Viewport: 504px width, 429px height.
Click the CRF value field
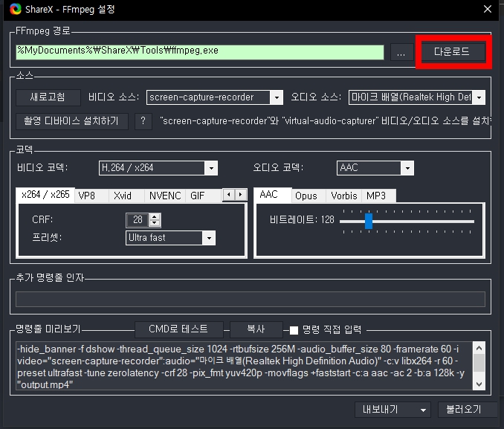click(x=138, y=220)
